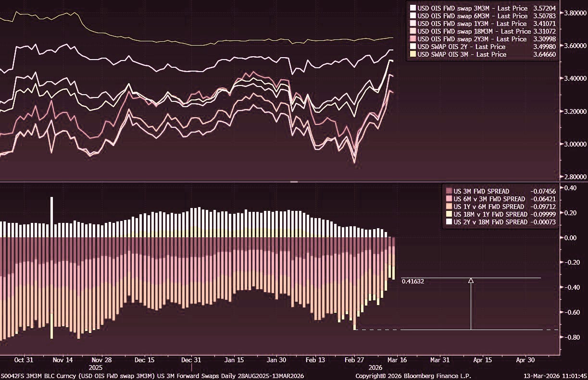This screenshot has height=380, width=588.
Task: Click the 'Feb 27' date axis label
Action: (x=355, y=359)
